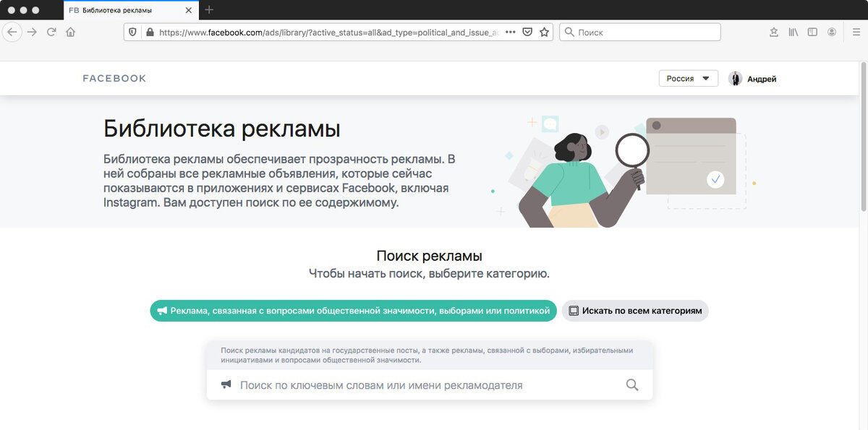Select Искать по всем категориям

(634, 310)
